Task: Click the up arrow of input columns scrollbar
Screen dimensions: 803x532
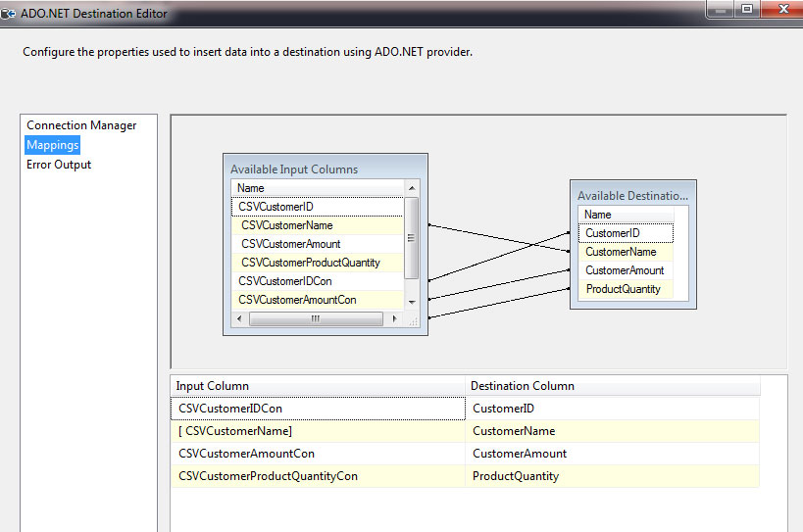Action: [x=412, y=188]
